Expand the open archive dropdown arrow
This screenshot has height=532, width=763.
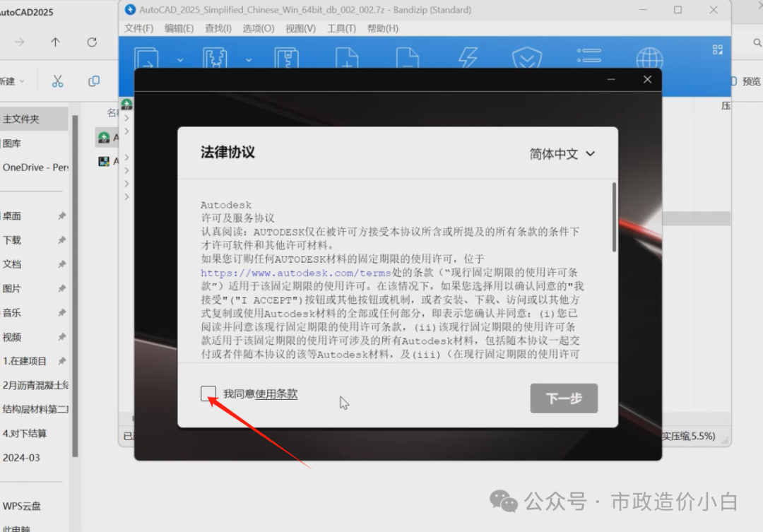pyautogui.click(x=180, y=60)
